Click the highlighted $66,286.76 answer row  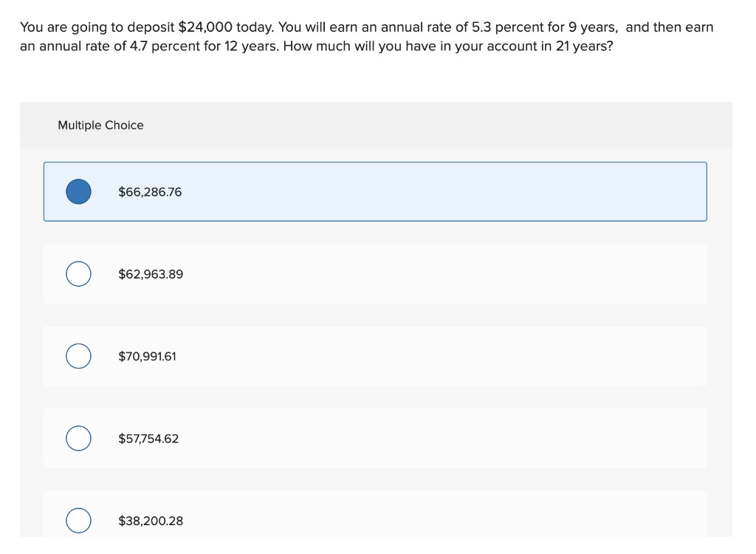pyautogui.click(x=375, y=191)
